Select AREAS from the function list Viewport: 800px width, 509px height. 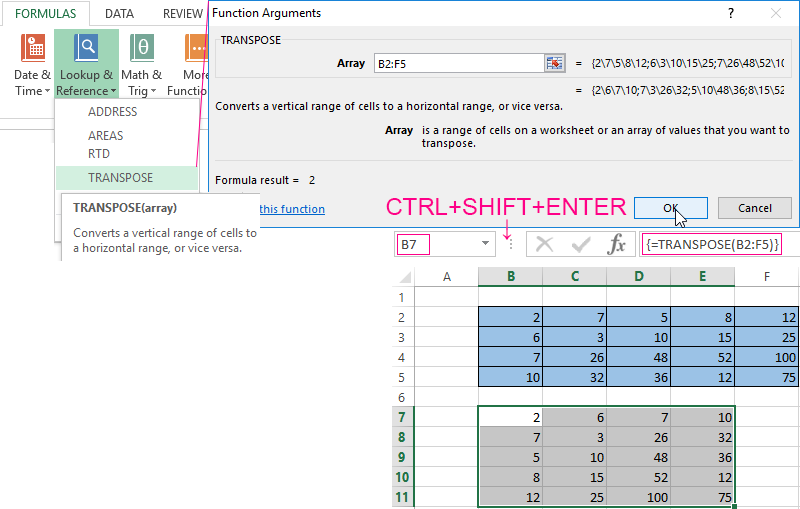tap(106, 135)
